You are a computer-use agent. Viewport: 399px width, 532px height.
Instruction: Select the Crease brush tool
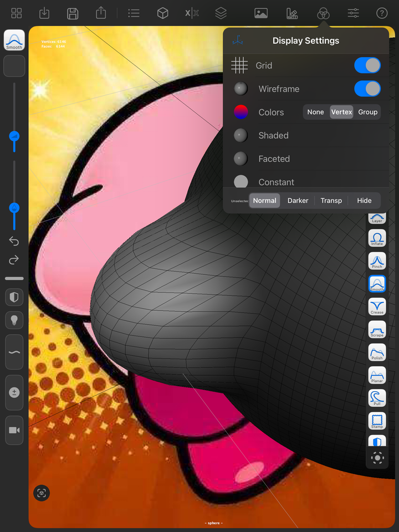pyautogui.click(x=377, y=306)
